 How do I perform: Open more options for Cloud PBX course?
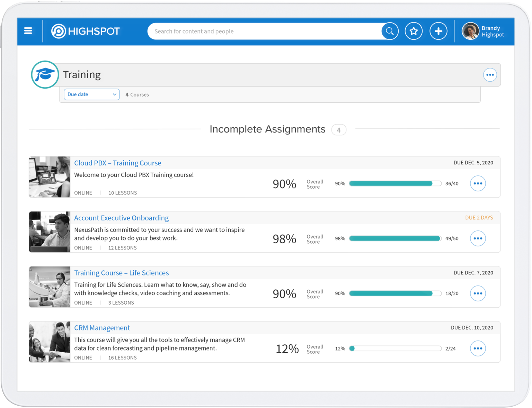tap(478, 183)
